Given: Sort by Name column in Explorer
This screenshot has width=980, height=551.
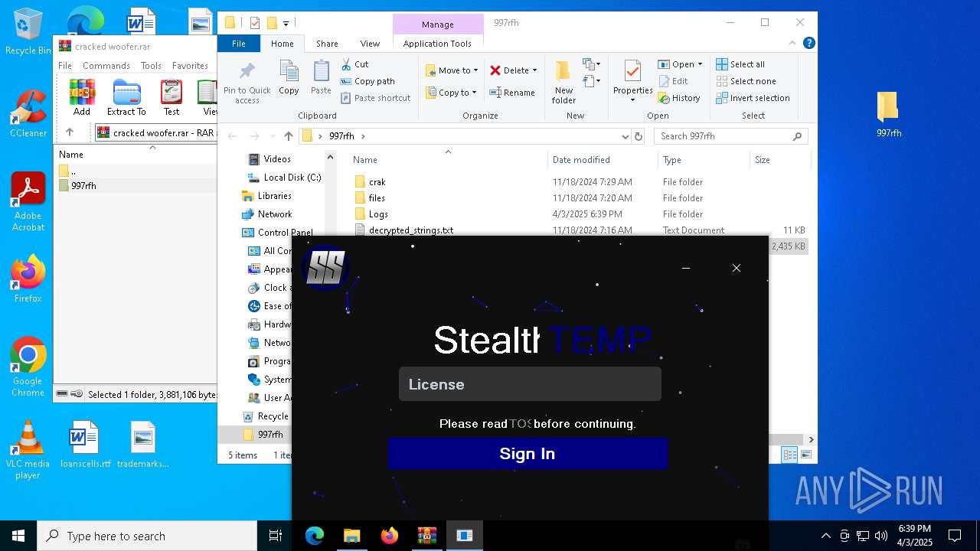Looking at the screenshot, I should [x=448, y=160].
